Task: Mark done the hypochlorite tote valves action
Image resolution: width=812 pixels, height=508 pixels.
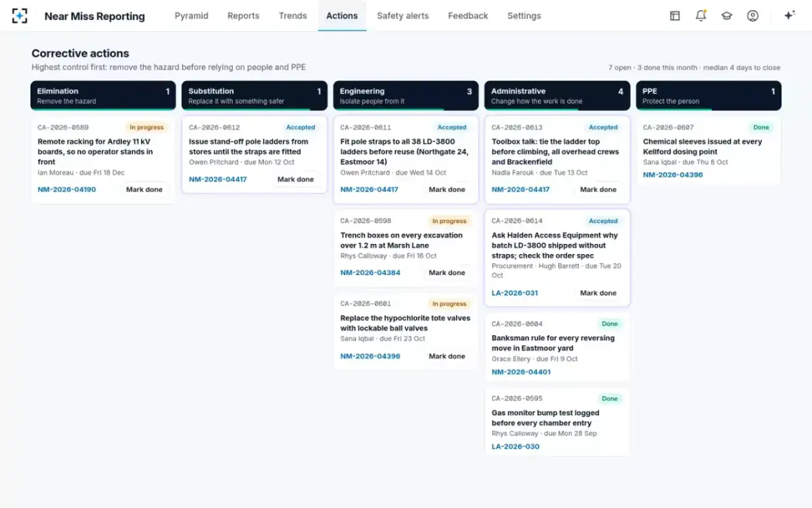Action: tap(447, 356)
